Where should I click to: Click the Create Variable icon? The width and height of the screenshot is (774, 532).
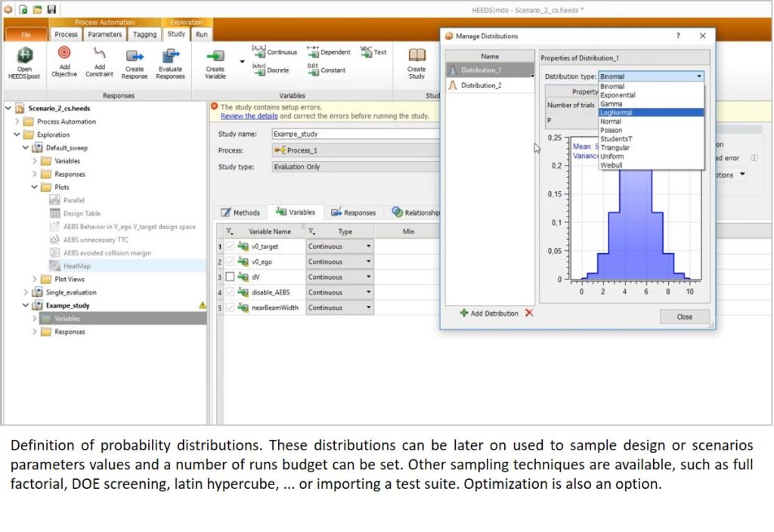(x=215, y=56)
